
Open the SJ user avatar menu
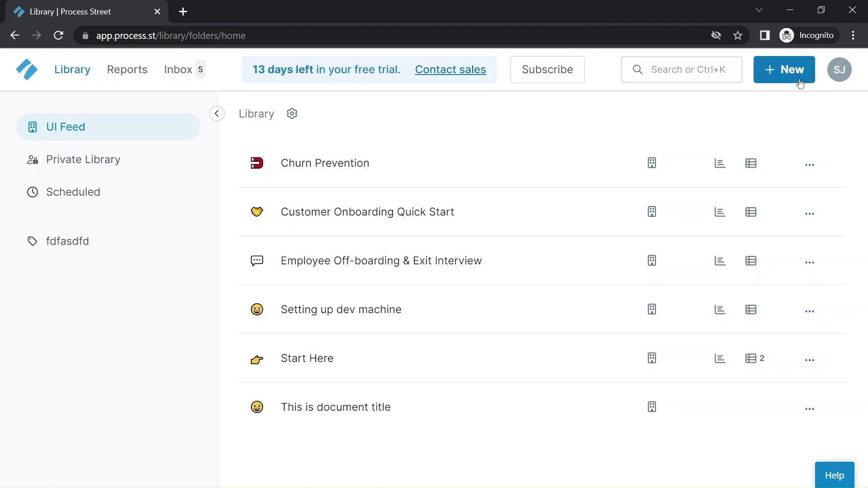[839, 70]
